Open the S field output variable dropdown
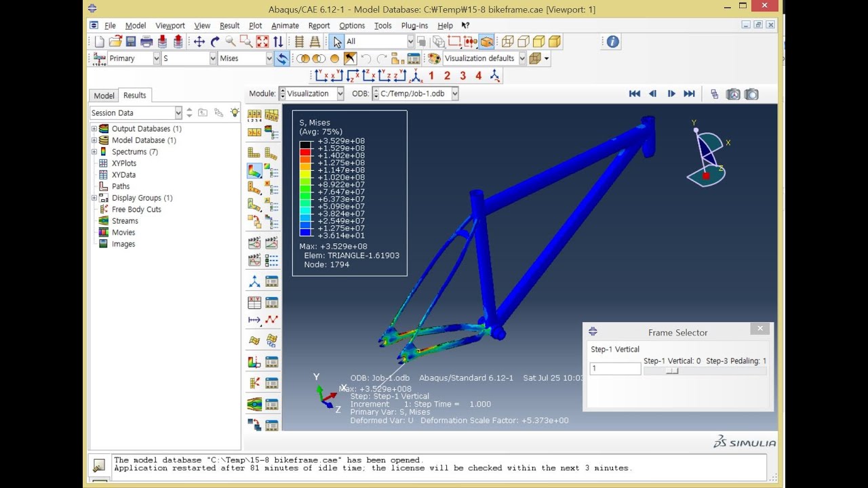 (x=212, y=58)
